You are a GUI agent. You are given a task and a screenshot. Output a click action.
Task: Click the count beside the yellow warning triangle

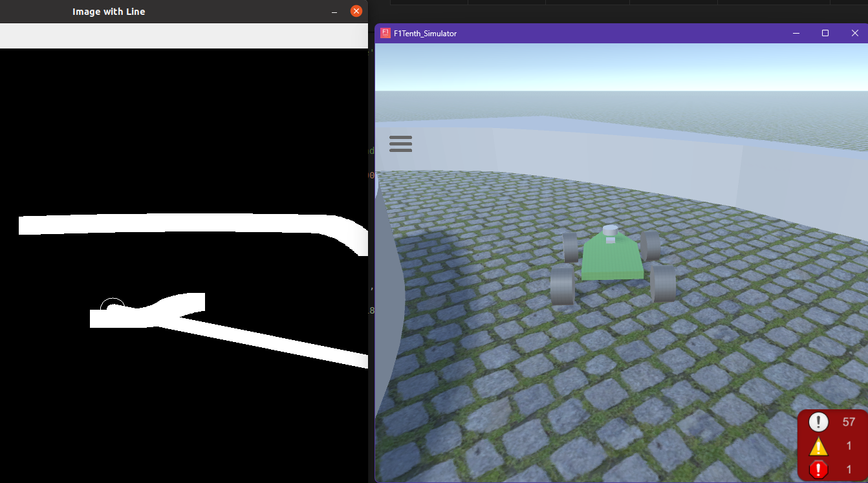pos(849,446)
